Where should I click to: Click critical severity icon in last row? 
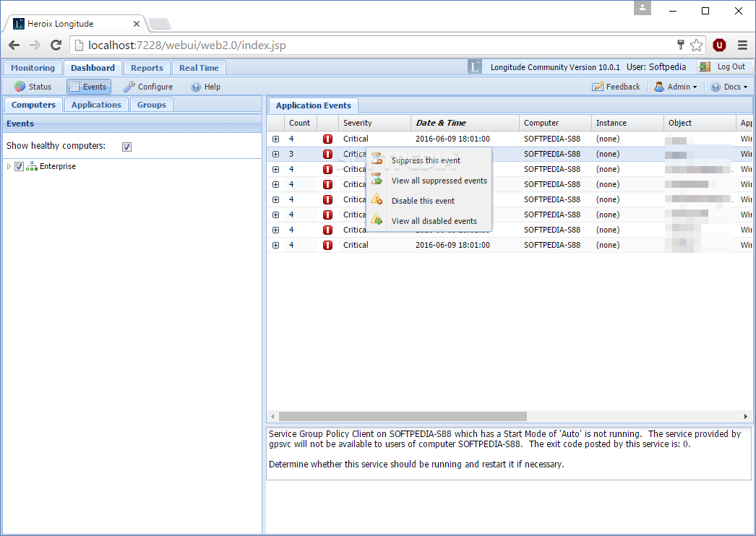328,245
